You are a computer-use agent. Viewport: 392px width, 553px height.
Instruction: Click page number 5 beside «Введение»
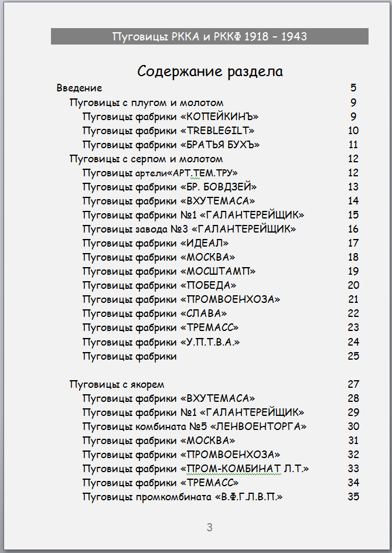(353, 87)
